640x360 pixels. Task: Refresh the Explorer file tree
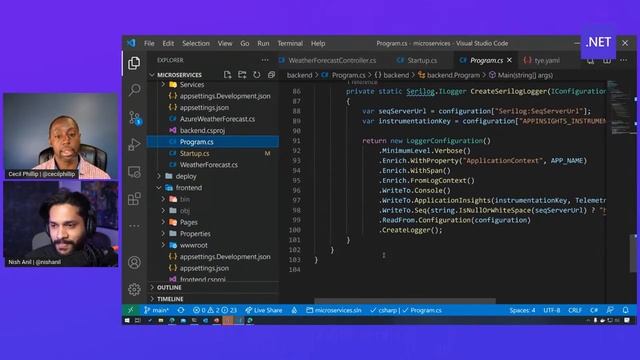(257, 75)
